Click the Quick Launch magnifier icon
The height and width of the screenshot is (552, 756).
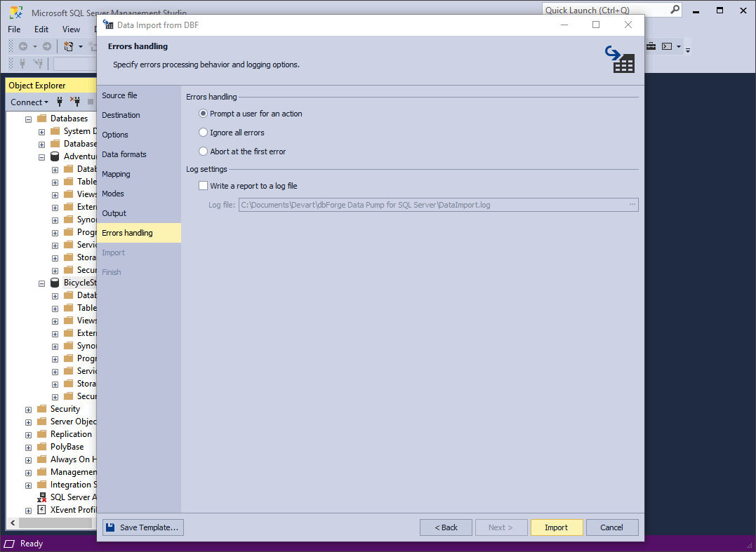pyautogui.click(x=674, y=10)
